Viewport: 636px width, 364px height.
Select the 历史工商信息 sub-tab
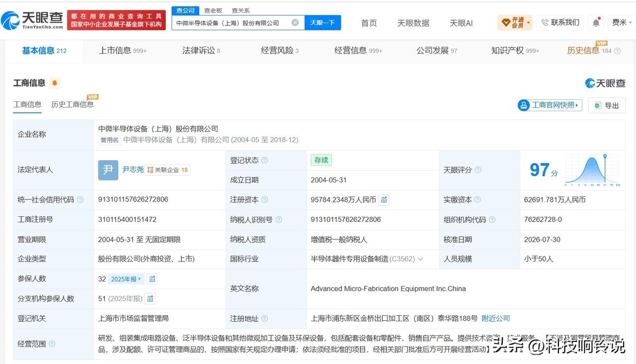click(x=73, y=104)
